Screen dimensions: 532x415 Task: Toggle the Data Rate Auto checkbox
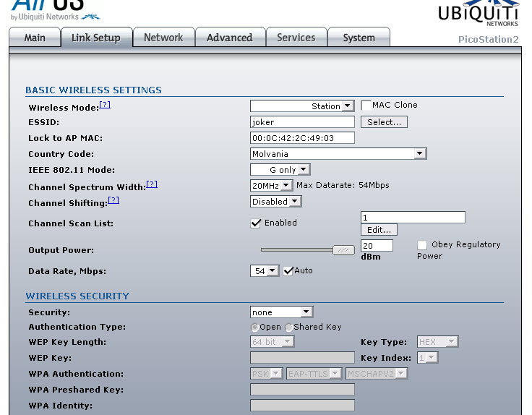pos(288,271)
